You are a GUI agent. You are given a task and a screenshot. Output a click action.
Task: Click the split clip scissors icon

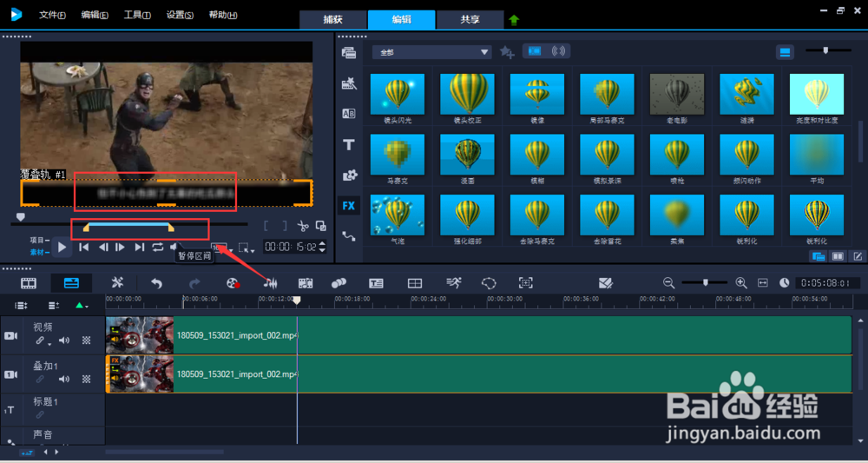click(x=302, y=225)
